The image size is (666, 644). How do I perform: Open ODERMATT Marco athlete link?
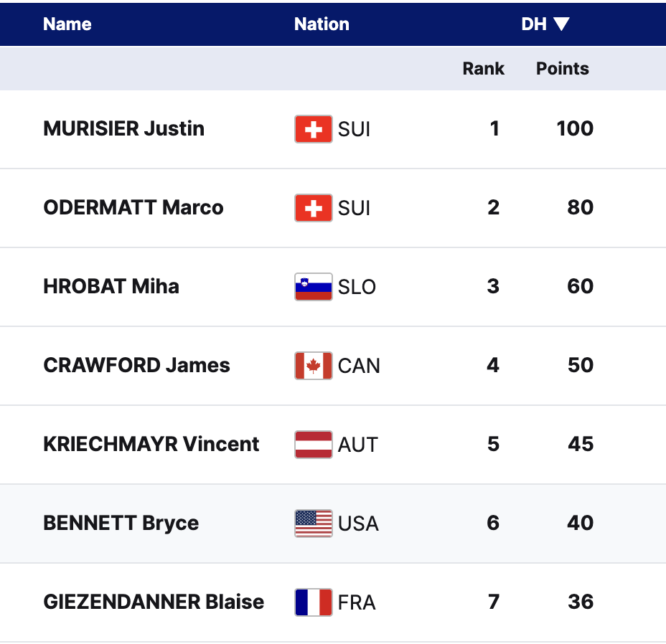pos(133,208)
